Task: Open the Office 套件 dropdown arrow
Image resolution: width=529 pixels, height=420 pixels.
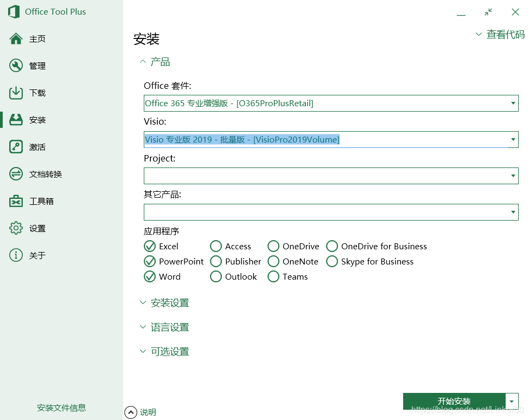Action: [513, 103]
